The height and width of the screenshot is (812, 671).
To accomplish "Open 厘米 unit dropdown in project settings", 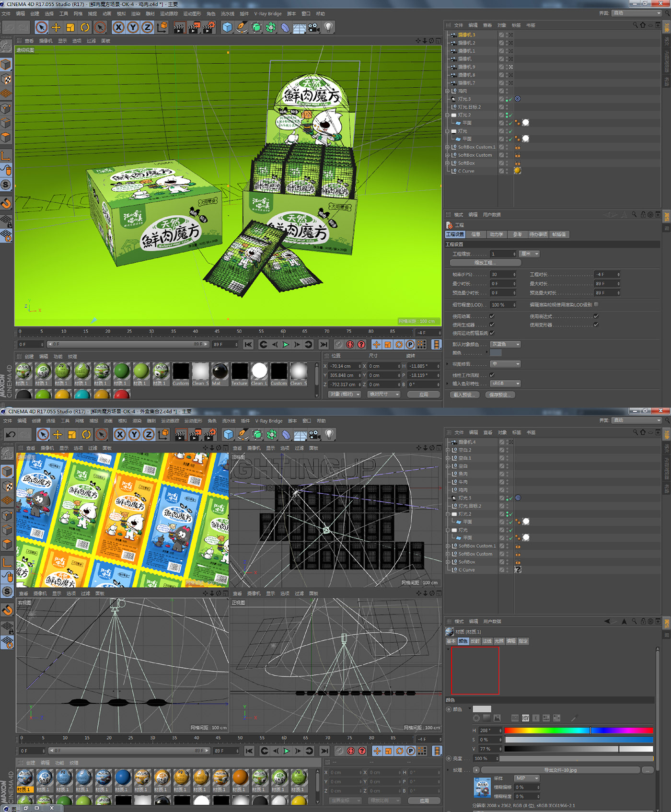I will (530, 254).
